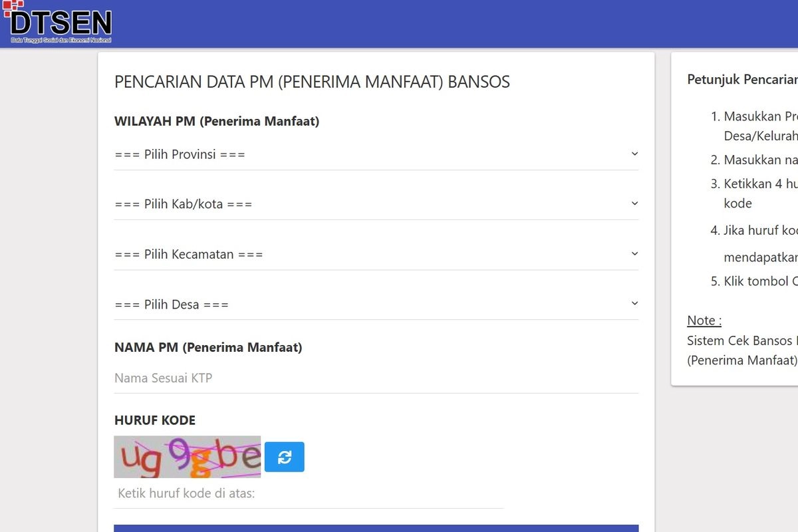Click the captcha code image
The width and height of the screenshot is (798, 532).
[188, 457]
